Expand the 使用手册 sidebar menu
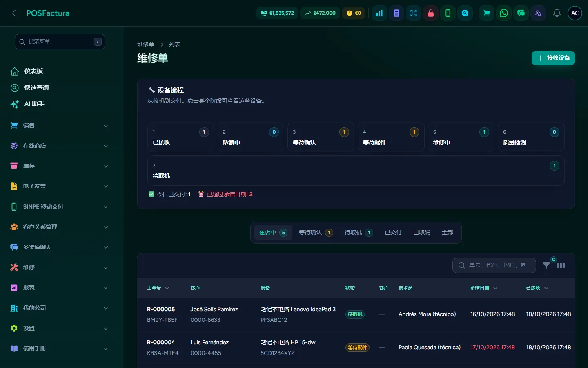Screen dimensions: 588x368 pyautogui.click(x=60, y=348)
